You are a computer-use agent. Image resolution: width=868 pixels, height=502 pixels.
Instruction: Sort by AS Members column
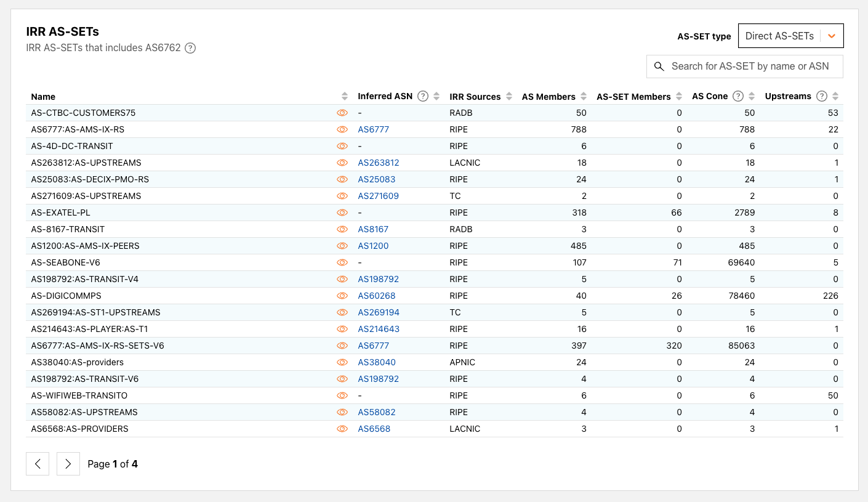pyautogui.click(x=581, y=97)
